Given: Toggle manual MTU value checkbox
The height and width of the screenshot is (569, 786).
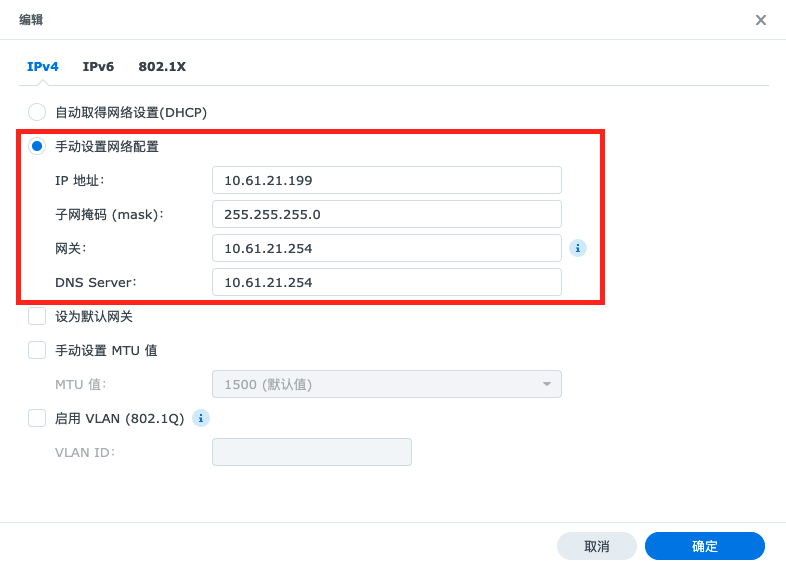Looking at the screenshot, I should [x=37, y=350].
